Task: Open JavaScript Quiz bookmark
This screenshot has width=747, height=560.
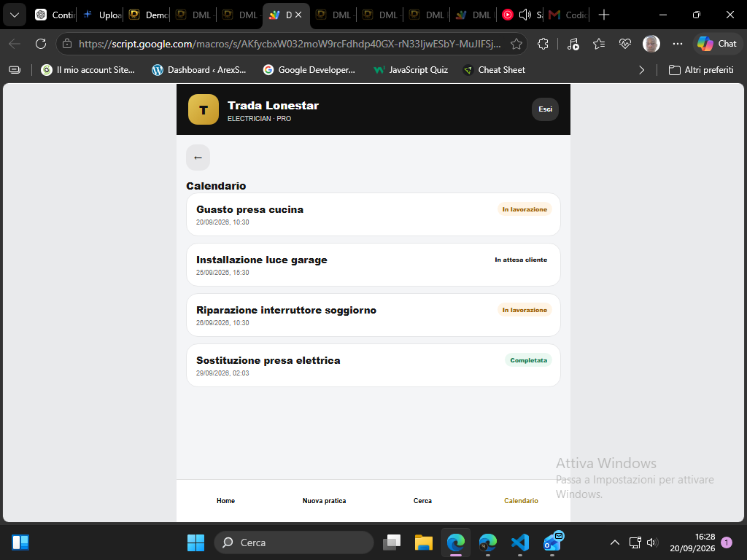Action: pos(411,70)
